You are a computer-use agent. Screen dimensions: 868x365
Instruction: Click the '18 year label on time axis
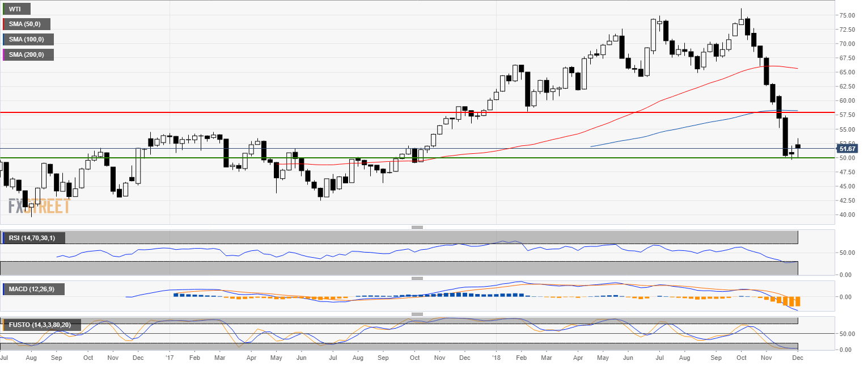[x=496, y=359]
